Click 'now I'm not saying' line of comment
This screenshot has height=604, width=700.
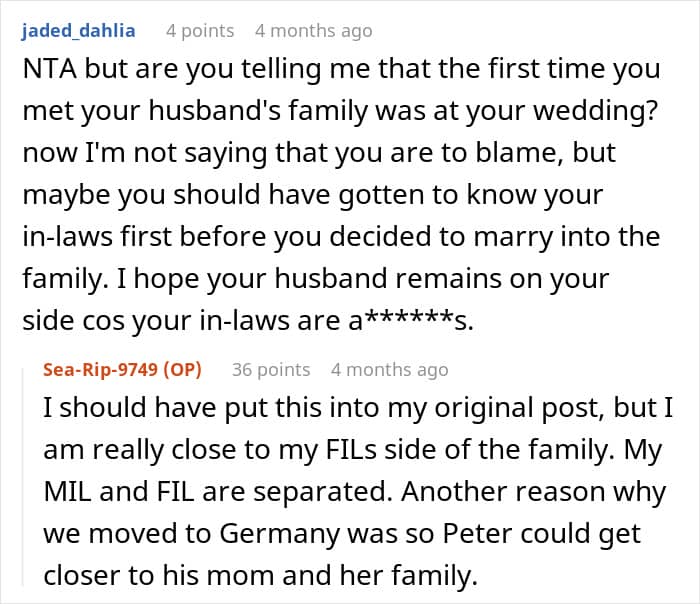click(145, 153)
